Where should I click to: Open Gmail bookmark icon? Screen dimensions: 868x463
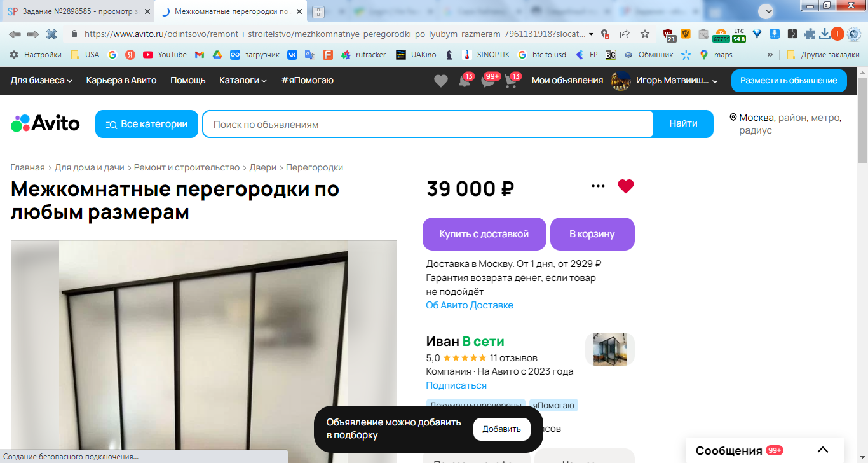(x=199, y=55)
